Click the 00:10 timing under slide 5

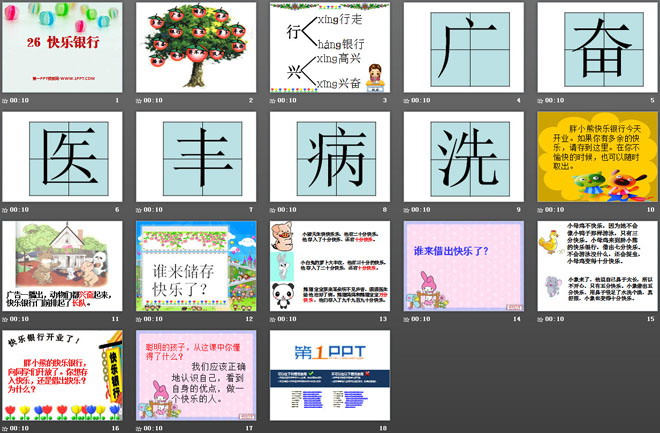[555, 101]
